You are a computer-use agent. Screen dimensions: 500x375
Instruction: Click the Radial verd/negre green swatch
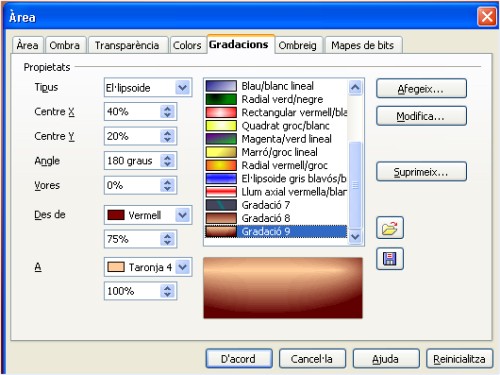tap(221, 99)
